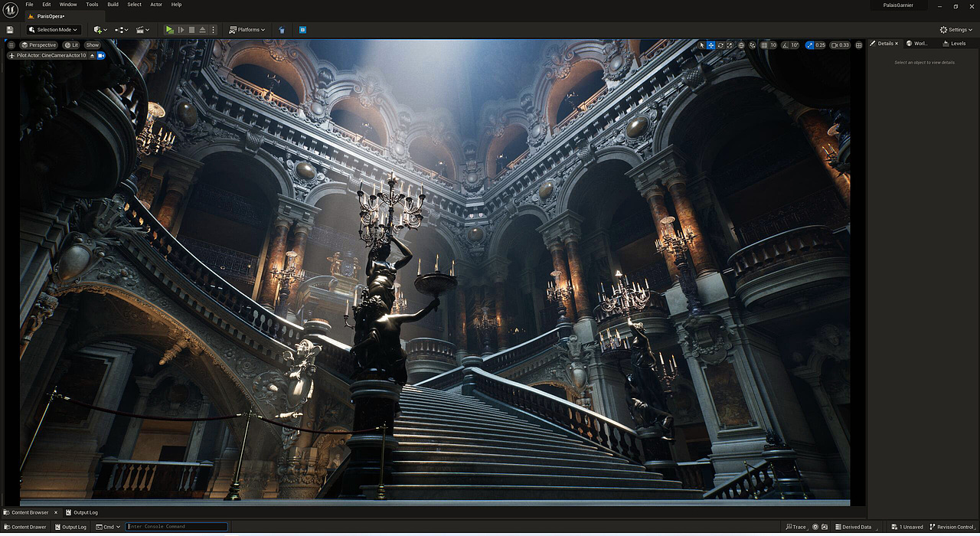Click the viewport layout maximize icon
This screenshot has width=980, height=536.
pos(859,45)
